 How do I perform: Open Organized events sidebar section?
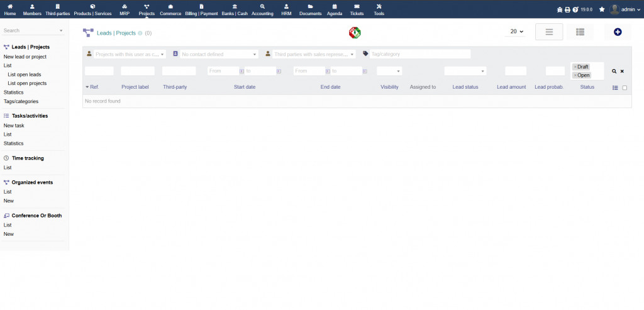(32, 182)
